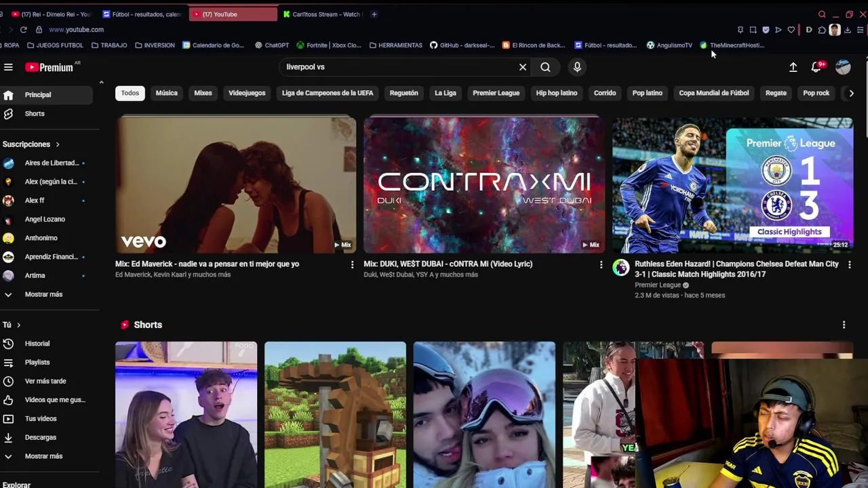Open the Chelsea vs Man City highlights thumbnail
The height and width of the screenshot is (488, 868).
pos(732,185)
